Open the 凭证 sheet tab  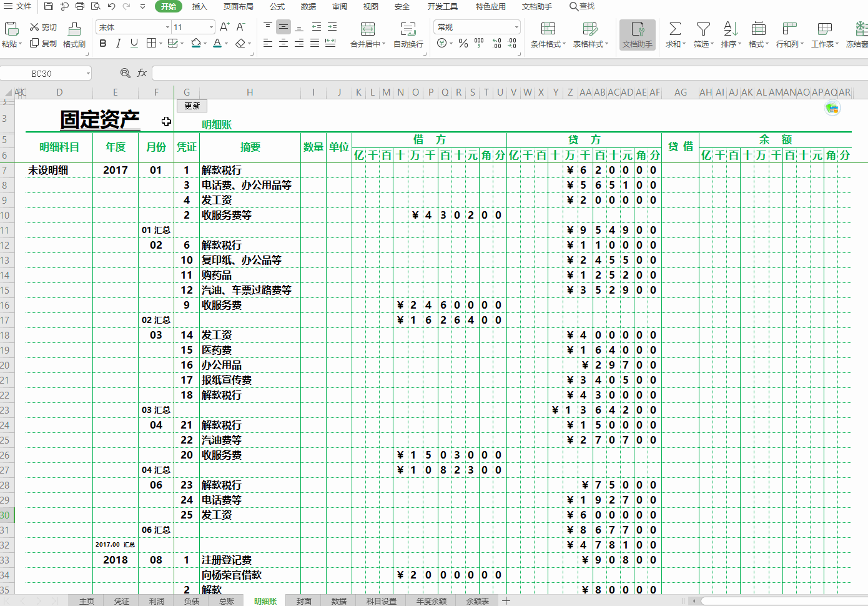[x=122, y=601]
